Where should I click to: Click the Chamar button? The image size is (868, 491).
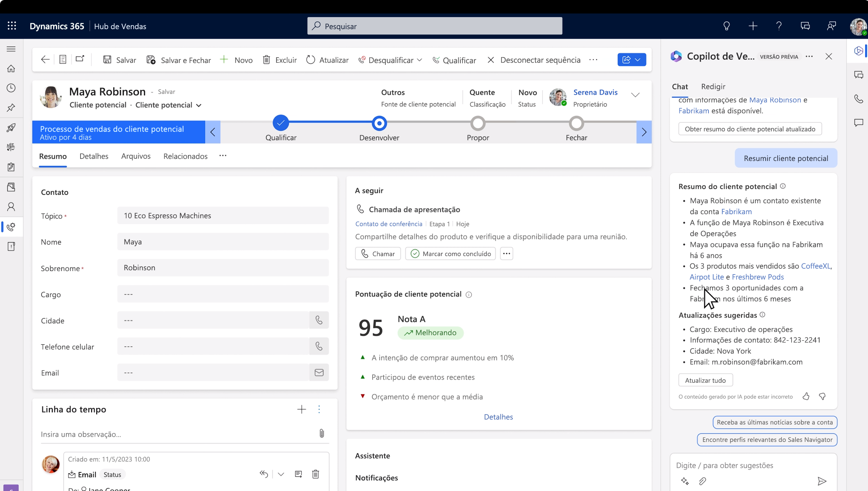[x=378, y=254]
